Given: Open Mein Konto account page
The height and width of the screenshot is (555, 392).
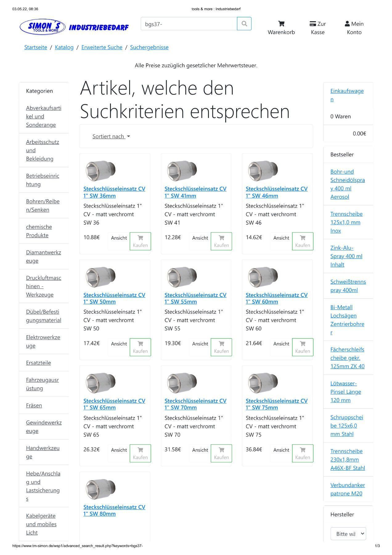Looking at the screenshot, I should click(x=354, y=28).
